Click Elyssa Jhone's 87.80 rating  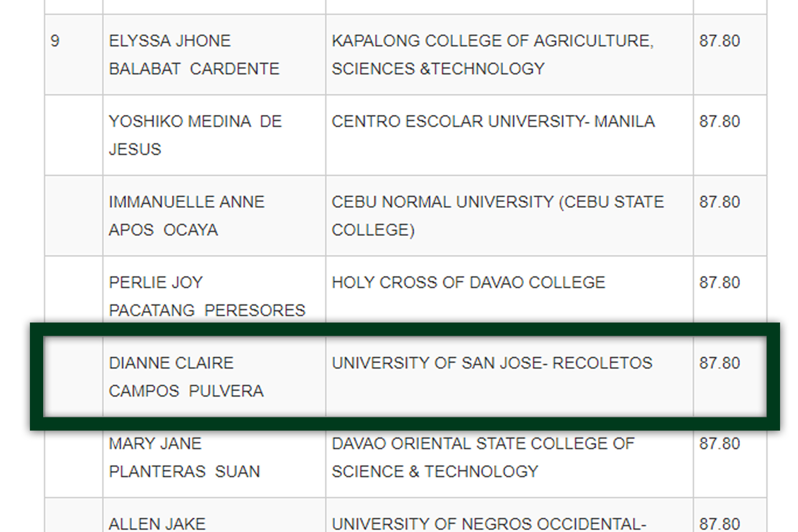pyautogui.click(x=719, y=41)
